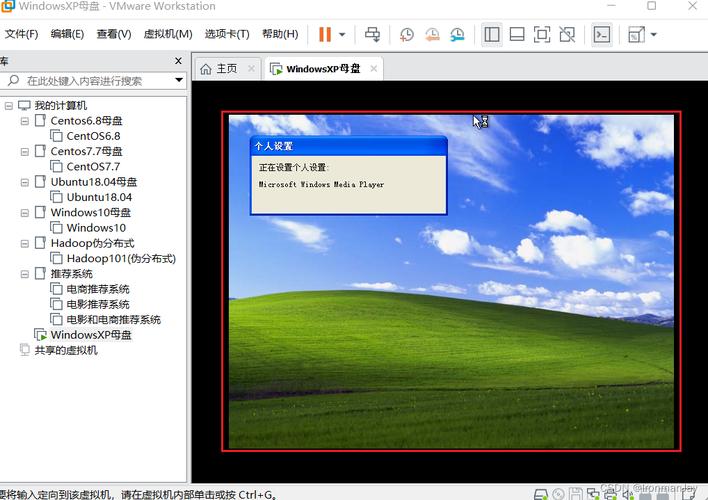Select Hadoop101(伪分布式) virtual machine
Screen dimensions: 708x500
pos(121,258)
